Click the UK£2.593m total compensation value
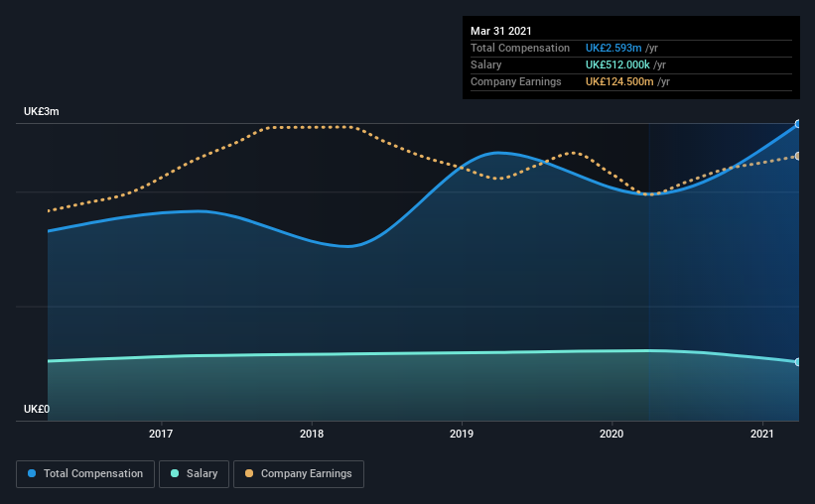The width and height of the screenshot is (815, 504). [x=613, y=48]
